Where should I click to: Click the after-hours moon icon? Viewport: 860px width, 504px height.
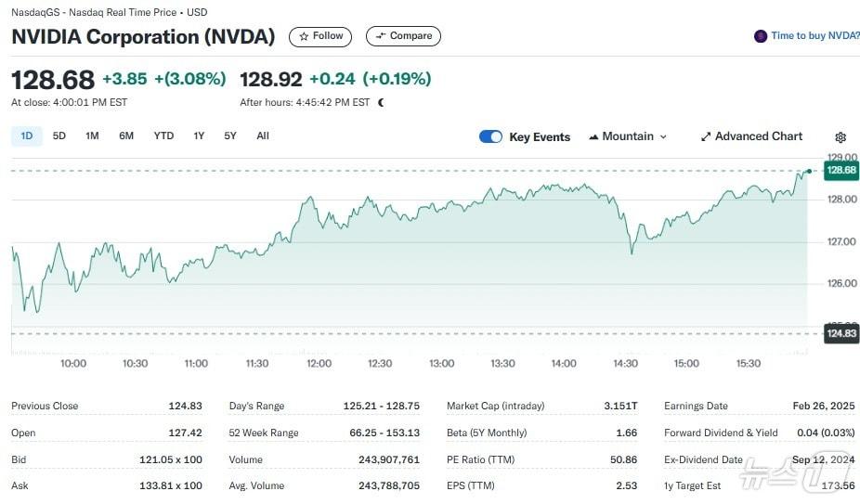click(x=381, y=102)
